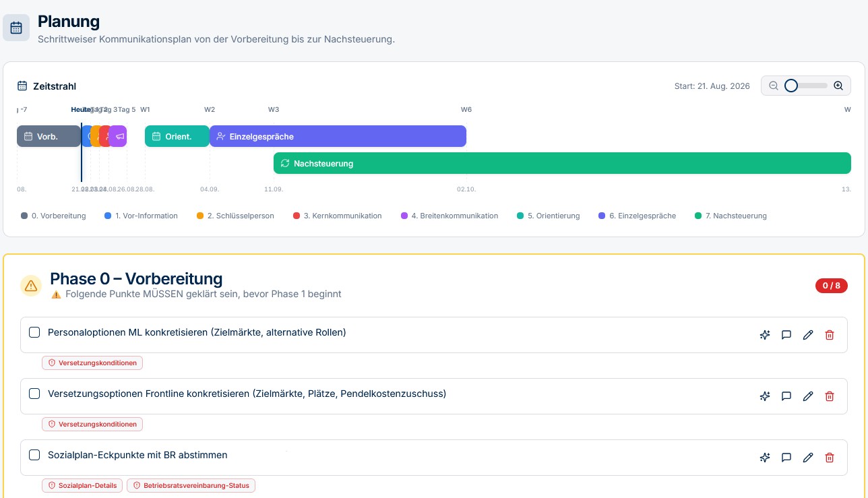The image size is (868, 498).
Task: Click the 02.10. date label on timeline
Action: click(x=466, y=189)
